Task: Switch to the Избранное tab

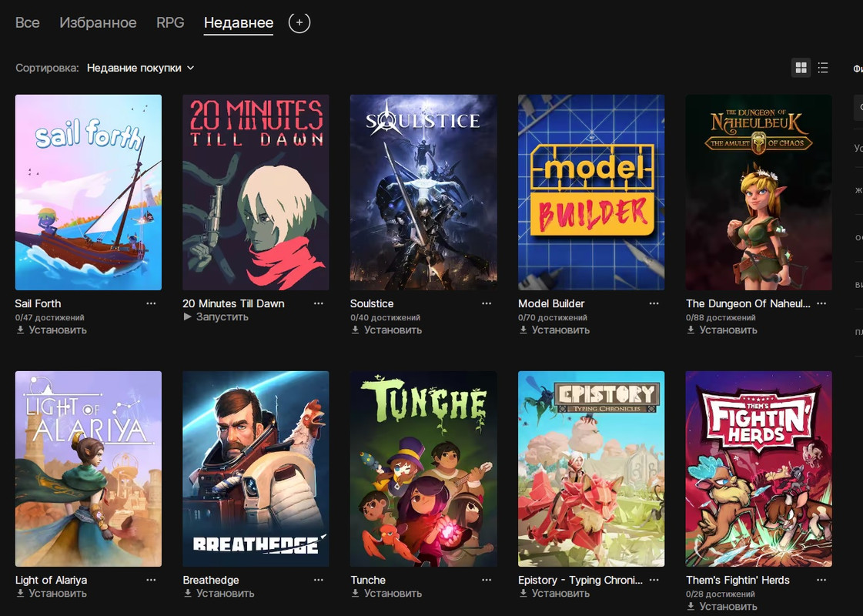Action: coord(98,22)
